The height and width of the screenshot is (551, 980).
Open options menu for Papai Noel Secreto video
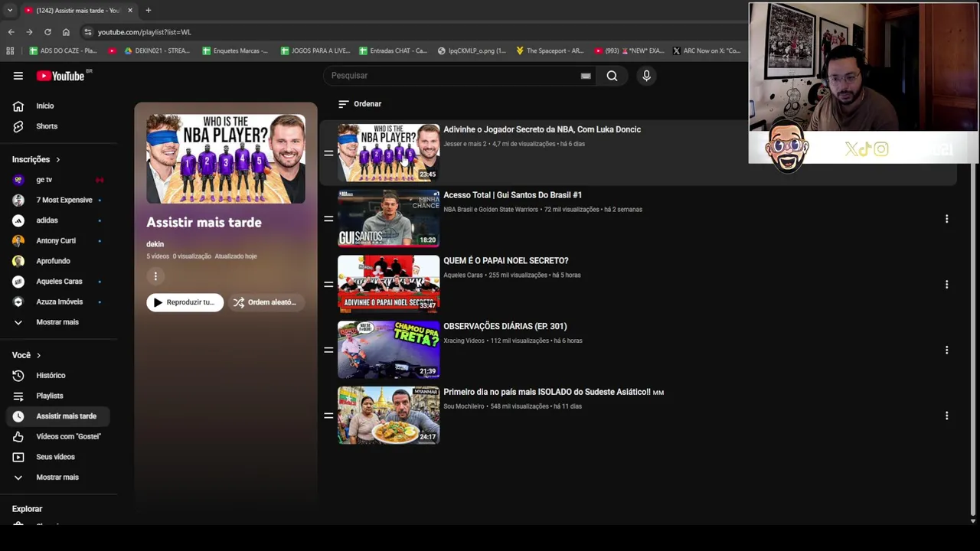point(946,285)
